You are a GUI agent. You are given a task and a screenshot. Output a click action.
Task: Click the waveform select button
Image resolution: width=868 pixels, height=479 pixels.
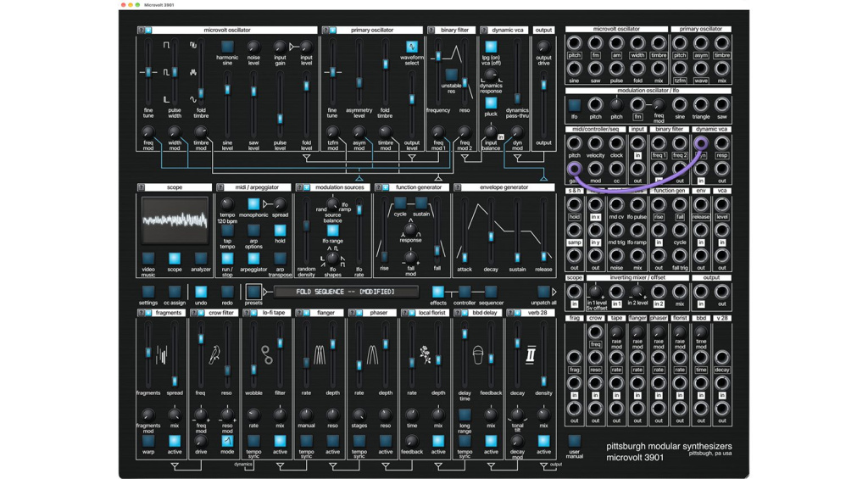tap(411, 47)
